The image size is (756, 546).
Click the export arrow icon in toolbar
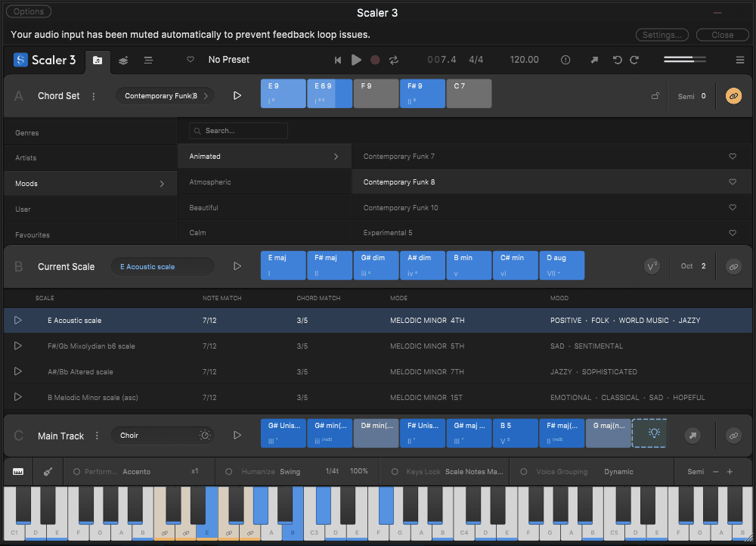pyautogui.click(x=594, y=60)
